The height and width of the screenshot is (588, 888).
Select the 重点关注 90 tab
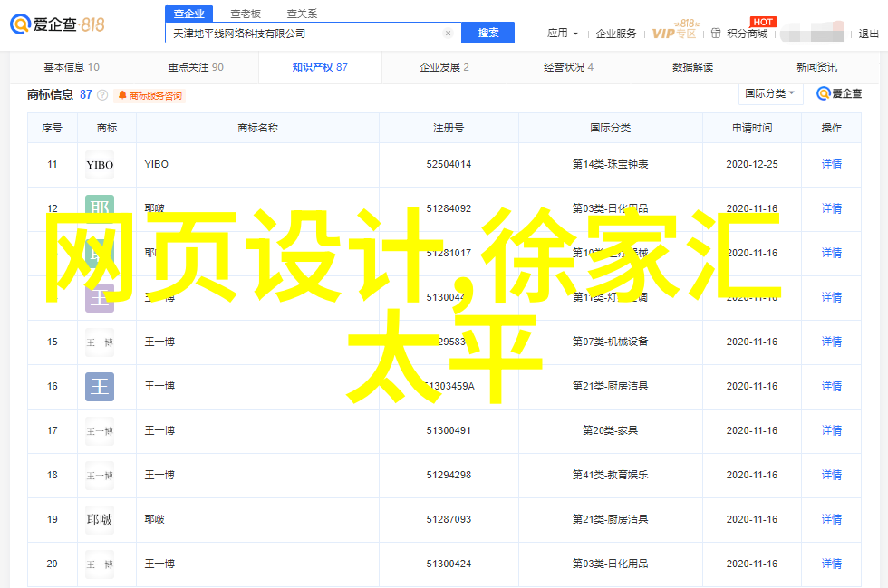click(196, 67)
